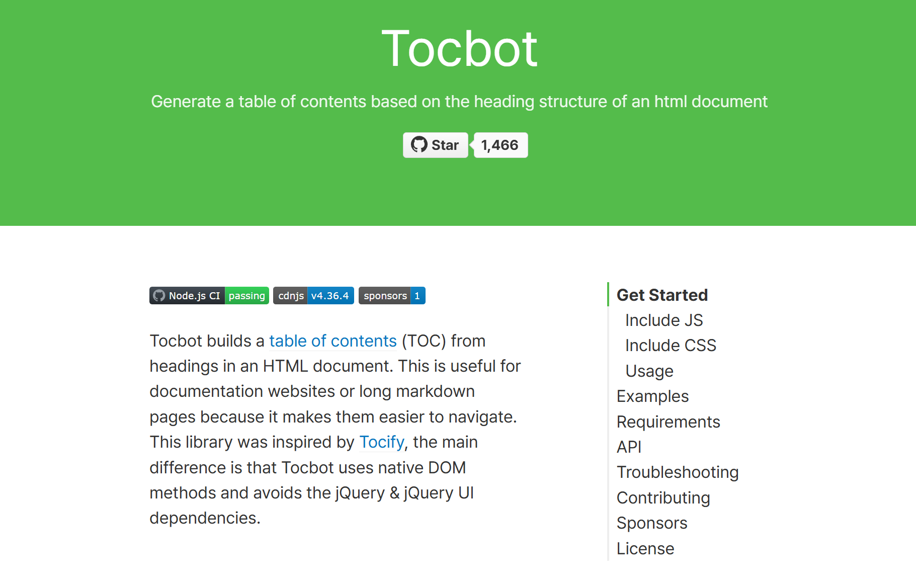Click the sponsors count badge
Viewport: 916px width, 588px height.
pos(391,296)
